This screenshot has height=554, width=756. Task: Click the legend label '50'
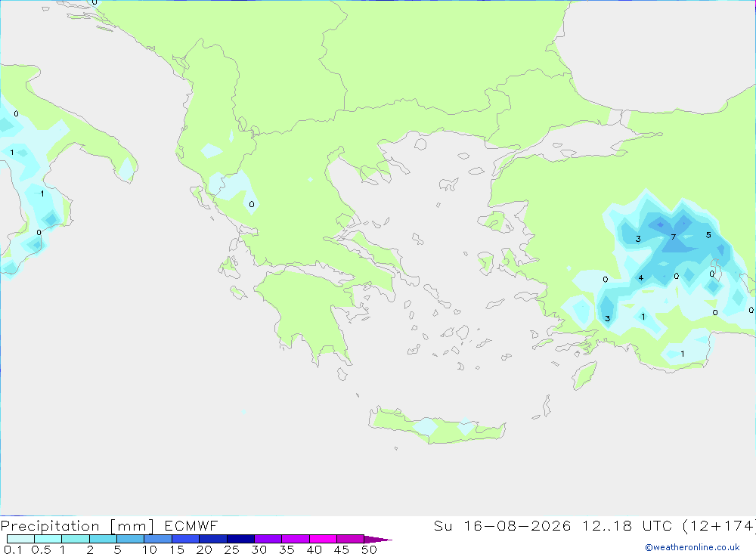coord(369,549)
